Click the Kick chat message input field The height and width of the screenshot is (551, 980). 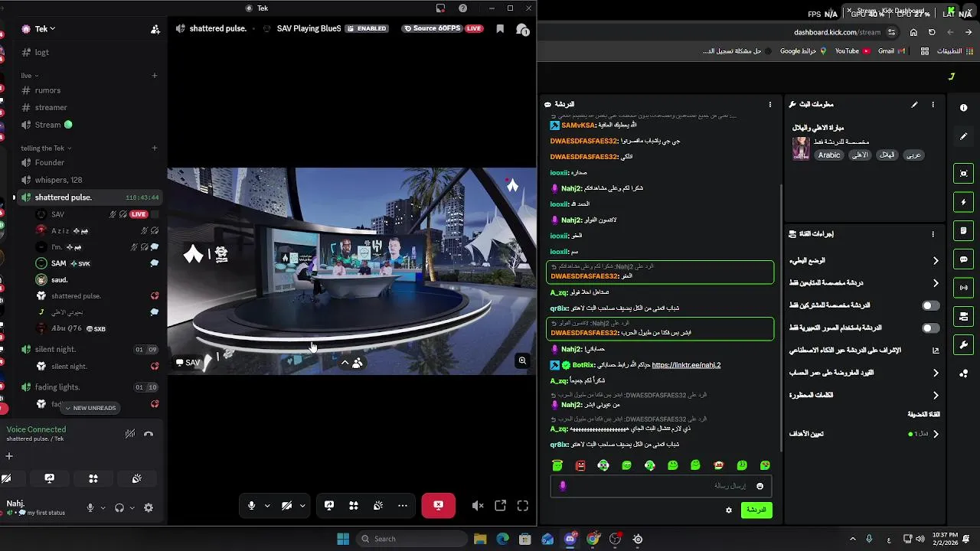(x=661, y=486)
